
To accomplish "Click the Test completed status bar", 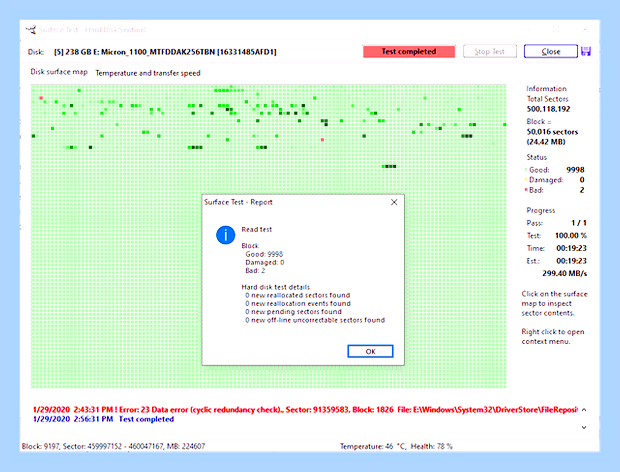I will pos(409,51).
